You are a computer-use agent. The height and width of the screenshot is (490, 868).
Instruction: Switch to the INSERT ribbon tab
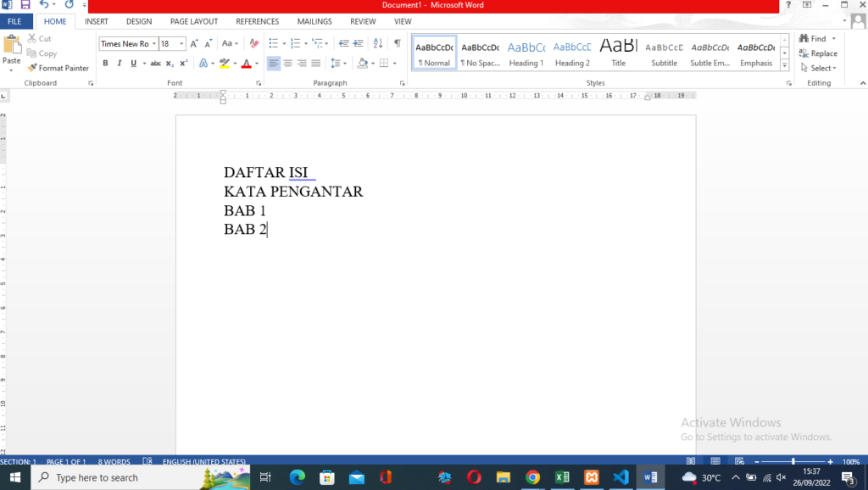coord(96,21)
